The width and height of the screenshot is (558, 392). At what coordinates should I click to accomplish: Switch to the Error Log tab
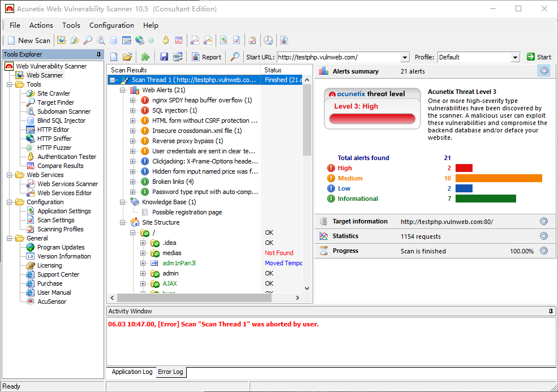coord(171,372)
